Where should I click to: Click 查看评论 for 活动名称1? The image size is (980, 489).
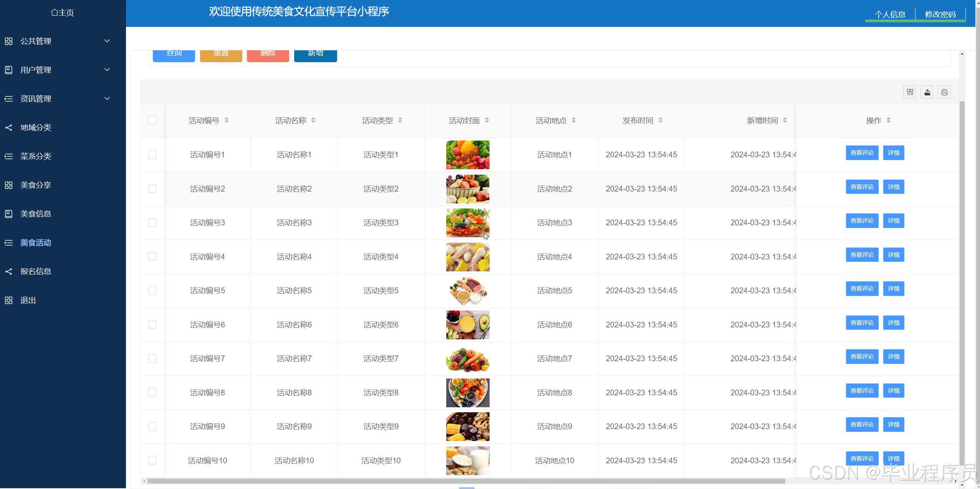(862, 153)
